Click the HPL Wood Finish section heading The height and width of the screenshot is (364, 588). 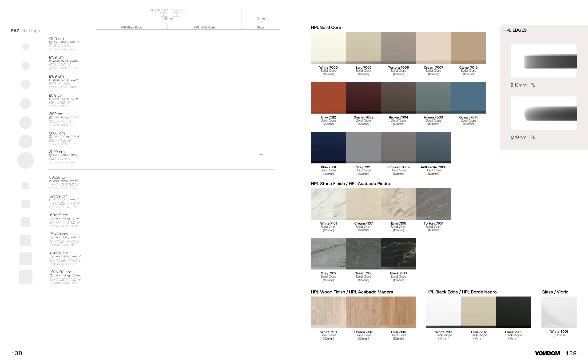point(352,292)
